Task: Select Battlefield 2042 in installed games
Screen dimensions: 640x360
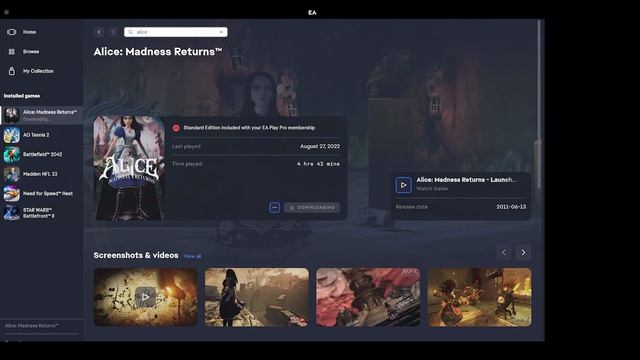Action: tap(42, 154)
